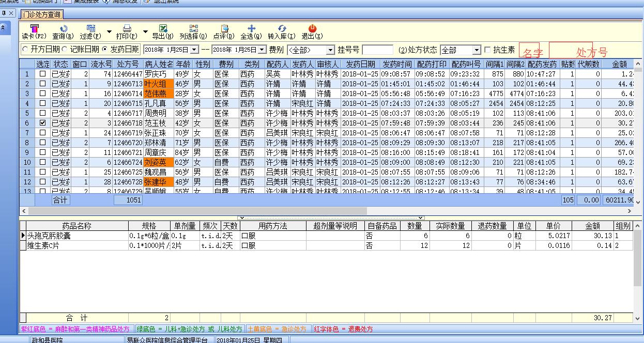Enable the 抗生素 checkbox
The image size is (644, 343).
coord(487,50)
